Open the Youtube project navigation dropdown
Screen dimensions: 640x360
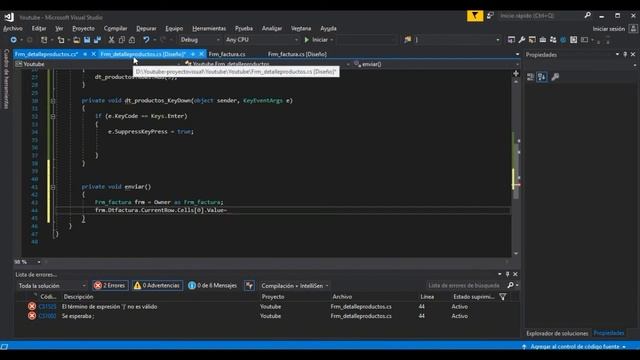pos(97,64)
